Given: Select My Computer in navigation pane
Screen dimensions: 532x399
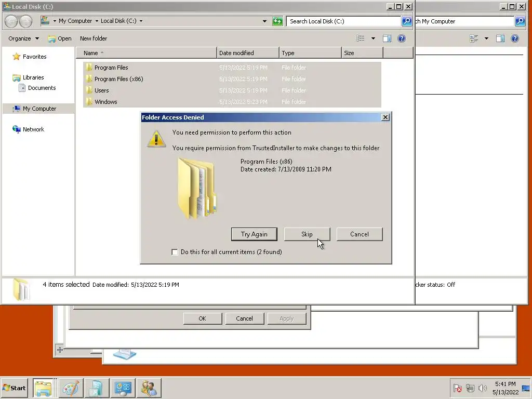Looking at the screenshot, I should [39, 109].
